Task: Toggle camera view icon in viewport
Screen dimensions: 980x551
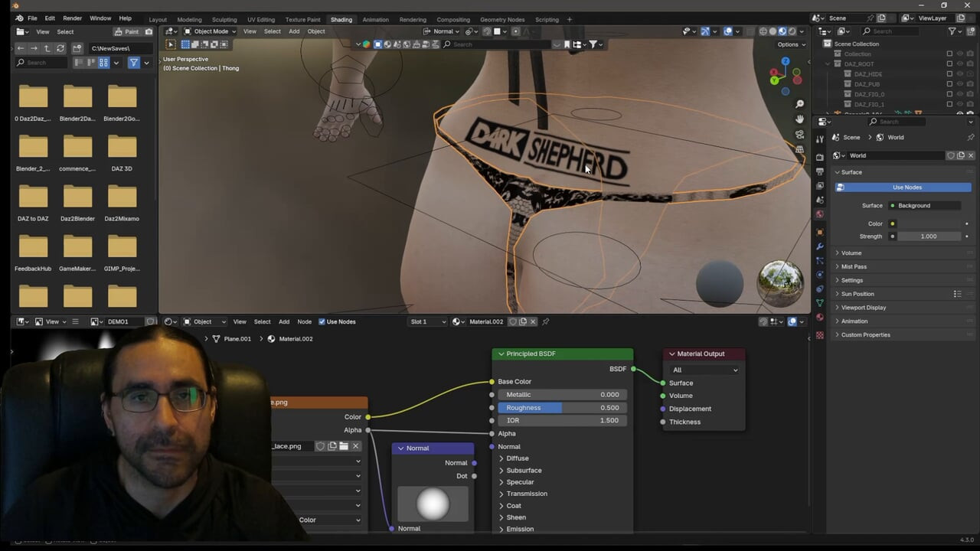Action: click(799, 135)
